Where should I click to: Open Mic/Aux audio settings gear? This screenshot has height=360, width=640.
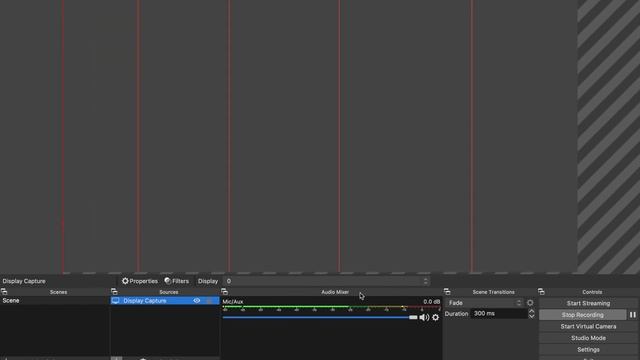[x=436, y=317]
